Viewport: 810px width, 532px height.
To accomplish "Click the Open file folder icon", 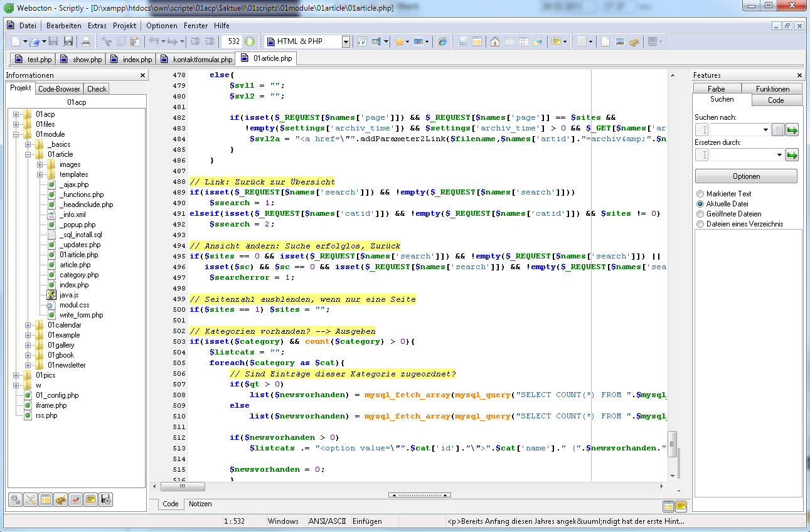I will [35, 41].
